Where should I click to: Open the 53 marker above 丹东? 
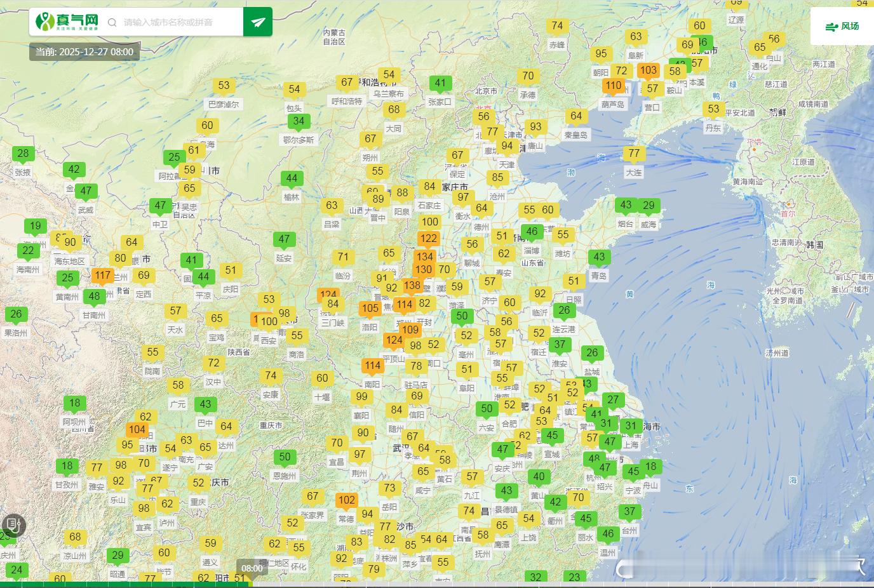(713, 110)
